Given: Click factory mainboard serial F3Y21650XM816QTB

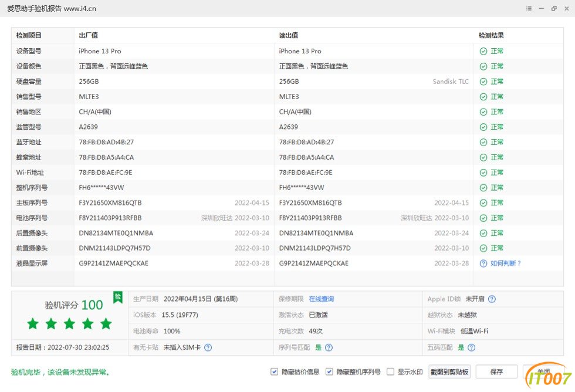Looking at the screenshot, I should point(110,203).
